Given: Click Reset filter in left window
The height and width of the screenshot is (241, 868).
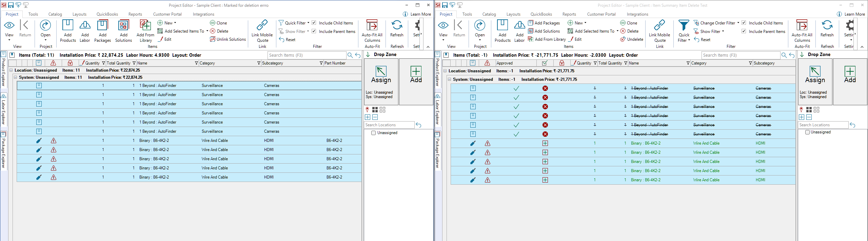Looking at the screenshot, I should [x=287, y=39].
